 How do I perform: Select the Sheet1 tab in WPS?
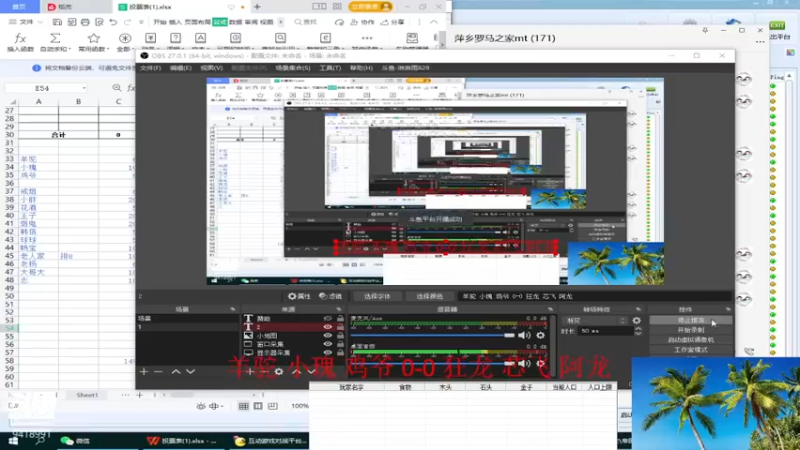[87, 395]
